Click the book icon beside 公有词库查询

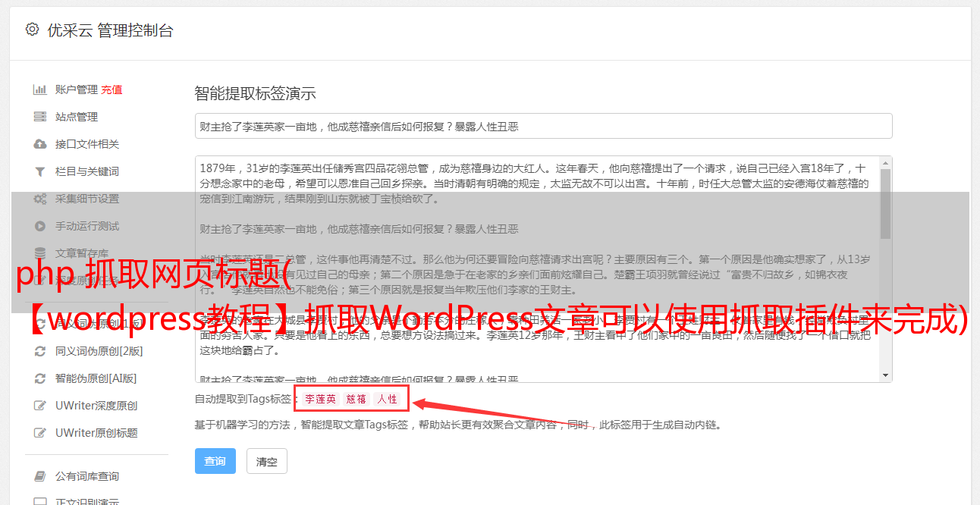(40, 476)
